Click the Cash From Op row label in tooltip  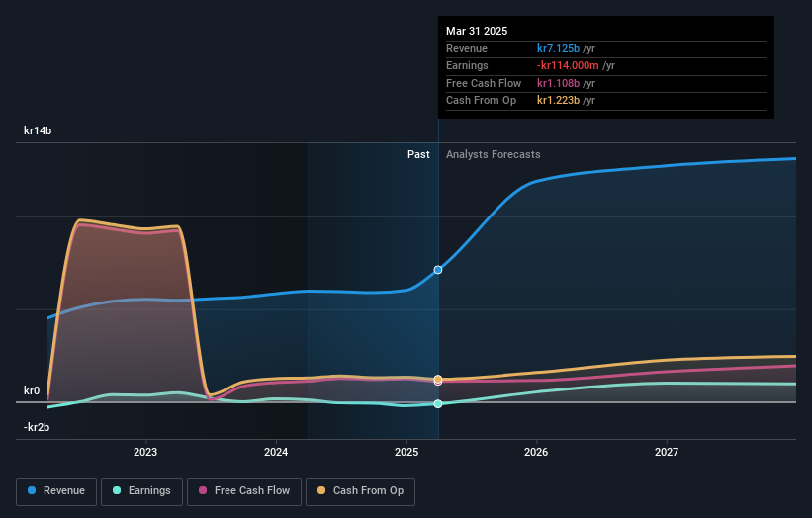[x=481, y=101]
